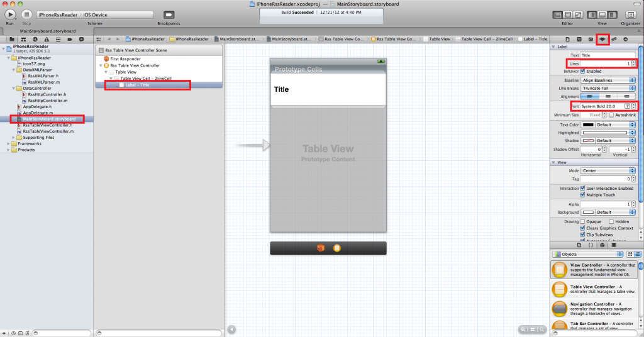
Task: Open the Organizer window
Action: [630, 14]
